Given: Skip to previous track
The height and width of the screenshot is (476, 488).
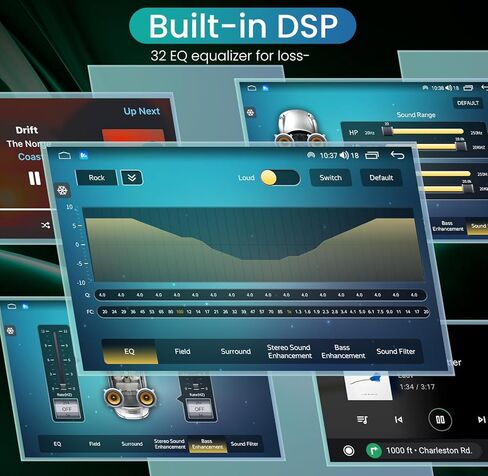Looking at the screenshot, I should pyautogui.click(x=398, y=420).
